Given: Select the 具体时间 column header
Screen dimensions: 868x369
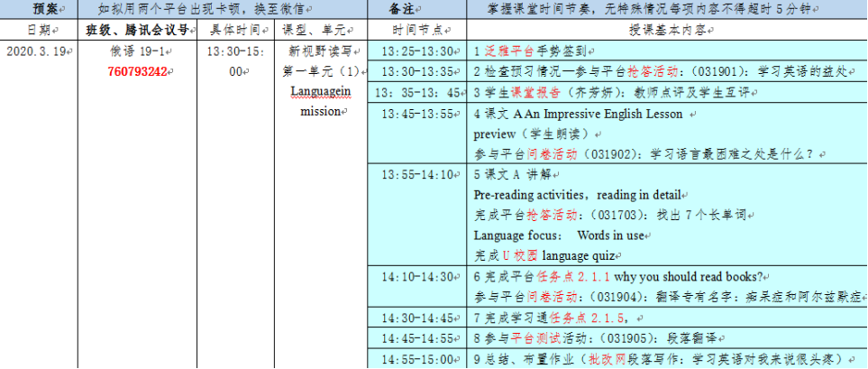Looking at the screenshot, I should [x=233, y=30].
